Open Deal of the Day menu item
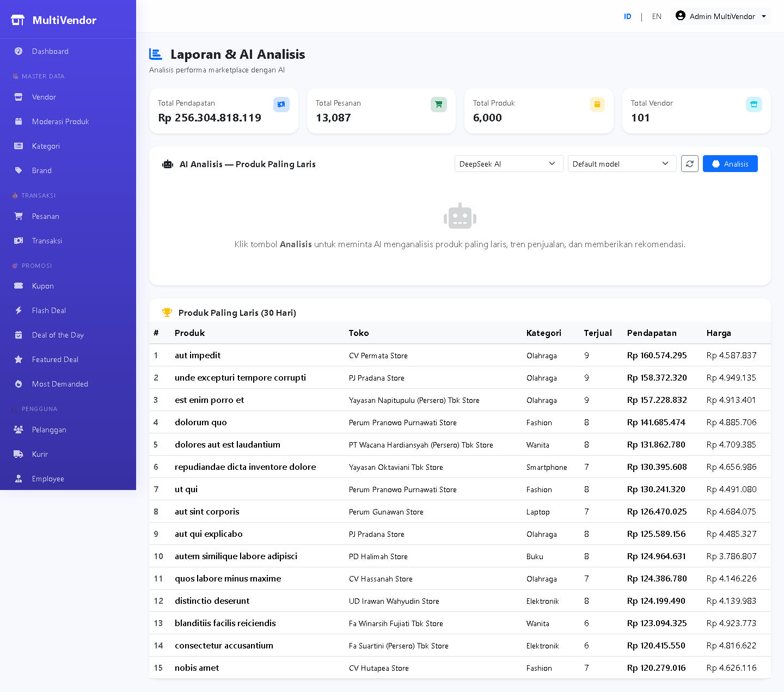This screenshot has height=692, width=784. tap(68, 335)
